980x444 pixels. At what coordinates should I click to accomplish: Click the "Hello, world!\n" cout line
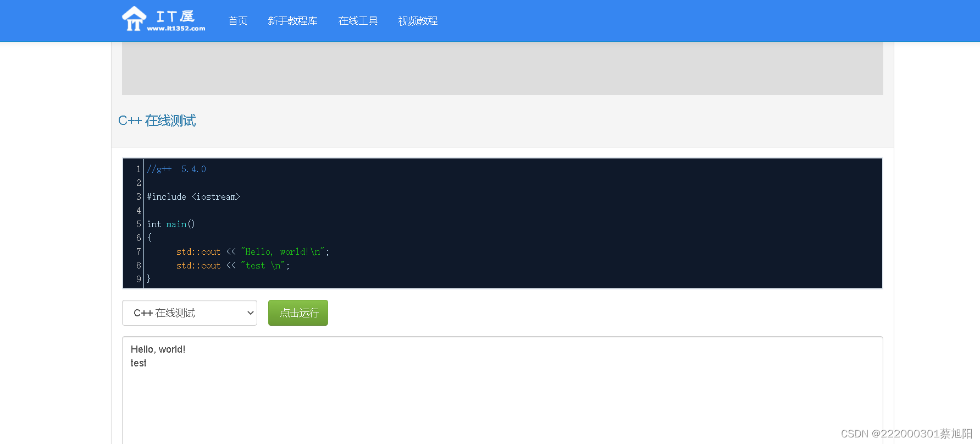[253, 251]
